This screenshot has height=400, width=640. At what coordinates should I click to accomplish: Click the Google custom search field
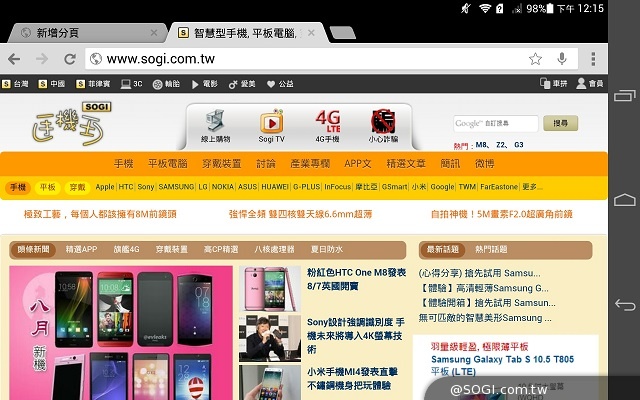click(x=496, y=123)
